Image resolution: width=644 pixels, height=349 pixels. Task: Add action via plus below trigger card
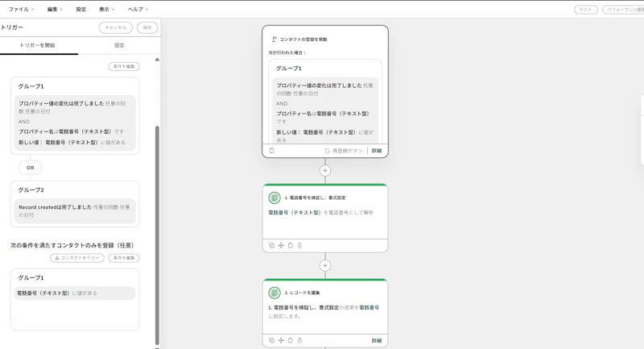click(325, 170)
